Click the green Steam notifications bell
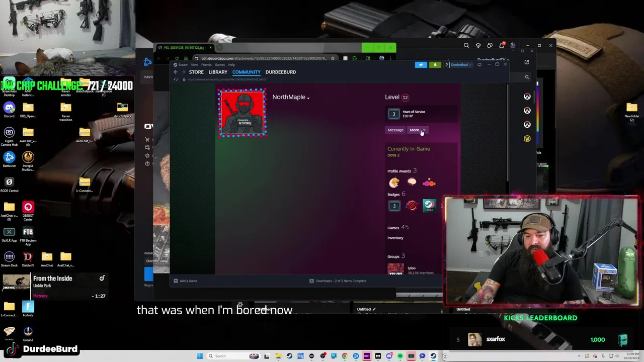Viewport: 644px width, 362px height. pyautogui.click(x=435, y=65)
